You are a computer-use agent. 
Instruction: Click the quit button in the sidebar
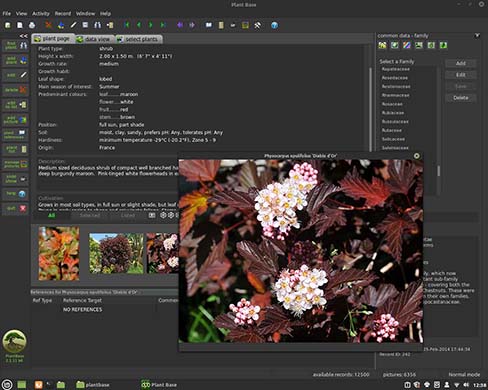16,208
